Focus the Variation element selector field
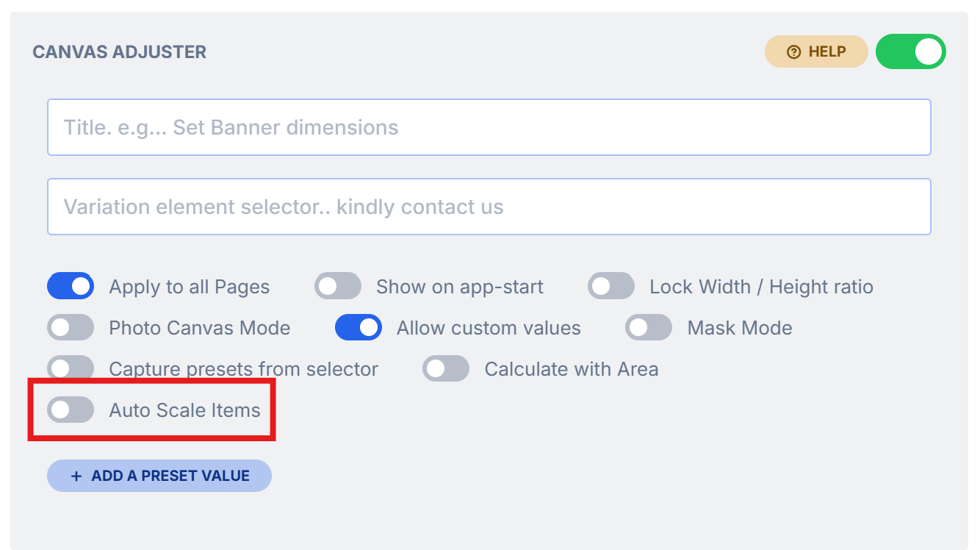The image size is (980, 550). (x=489, y=207)
